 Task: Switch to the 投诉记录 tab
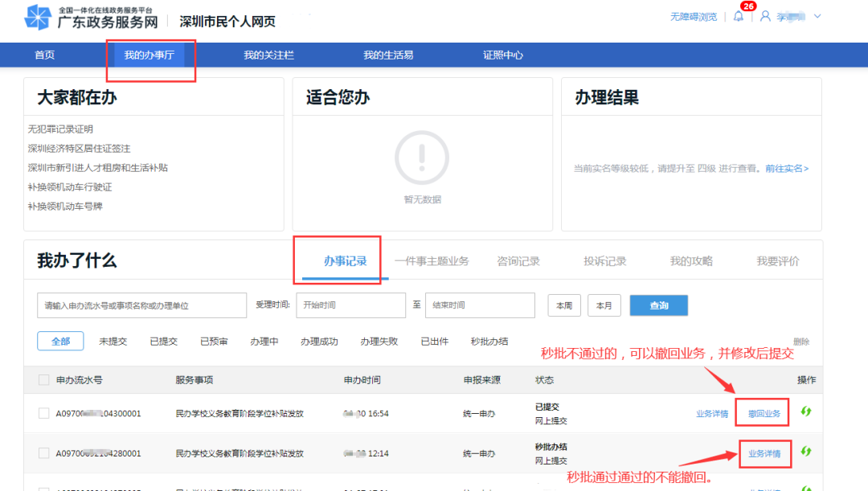click(x=604, y=260)
